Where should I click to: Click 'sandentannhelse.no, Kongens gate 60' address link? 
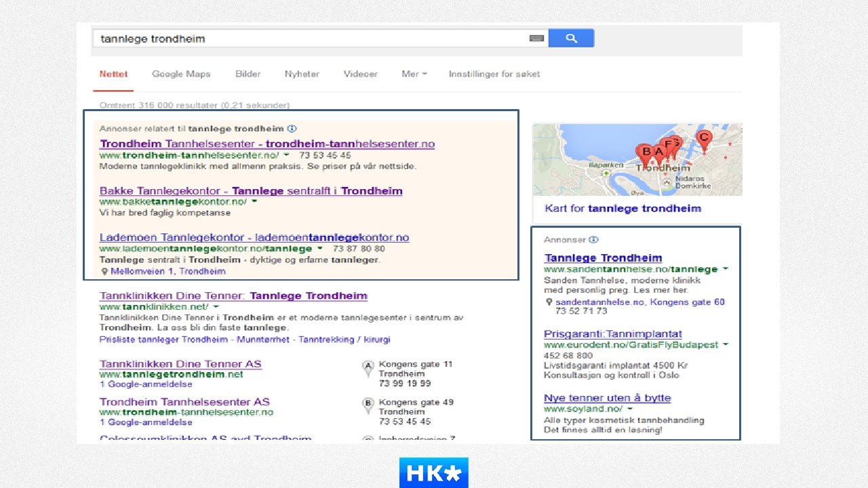tap(640, 302)
